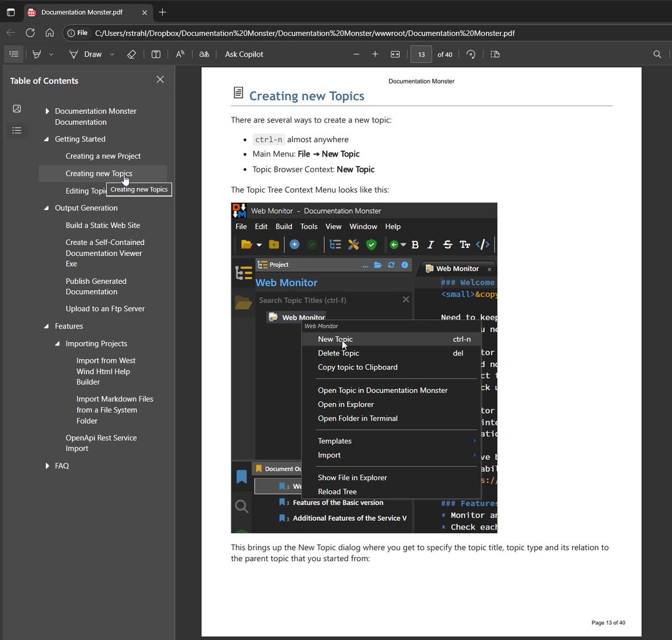The width and height of the screenshot is (672, 640).
Task: Select the Features outline label
Action: [x=69, y=326]
